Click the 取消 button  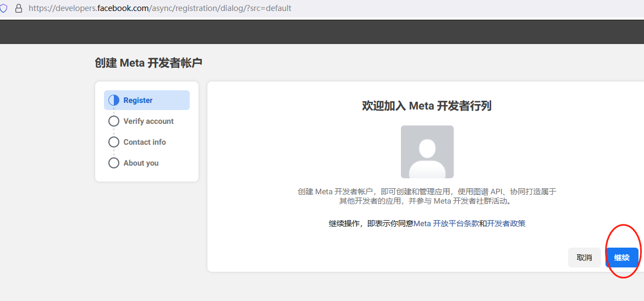[x=585, y=258]
